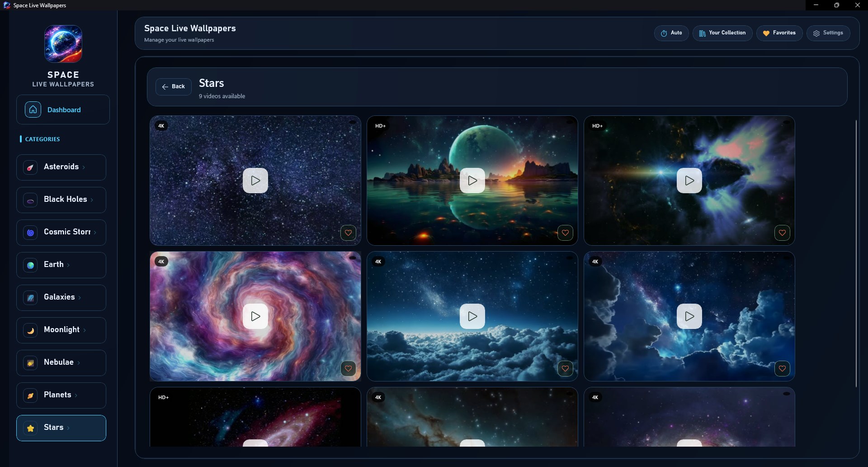This screenshot has height=467, width=868.
Task: Favorite the starfield 4K wallpaper
Action: tap(348, 233)
